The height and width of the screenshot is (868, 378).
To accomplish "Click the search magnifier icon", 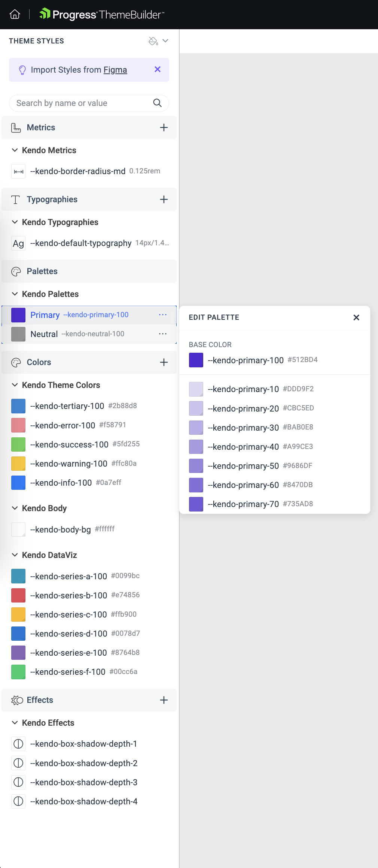I will tap(158, 103).
